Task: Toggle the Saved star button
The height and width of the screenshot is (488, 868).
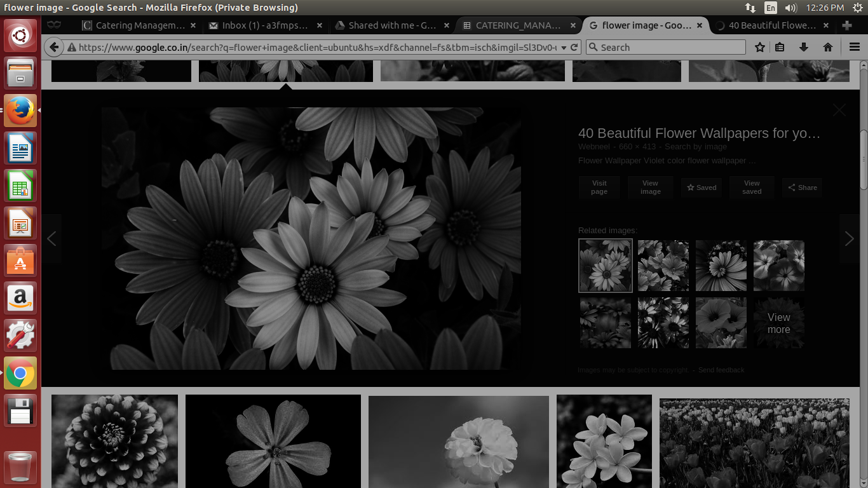Action: 702,187
